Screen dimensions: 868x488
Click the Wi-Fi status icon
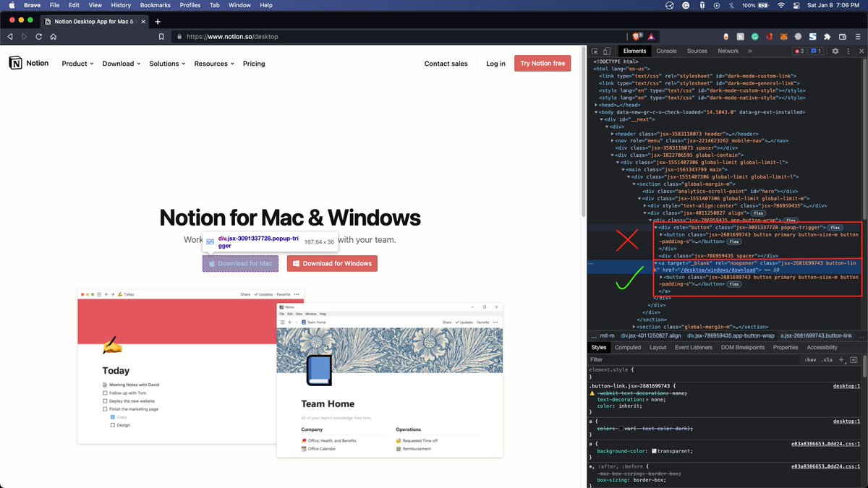tap(781, 5)
